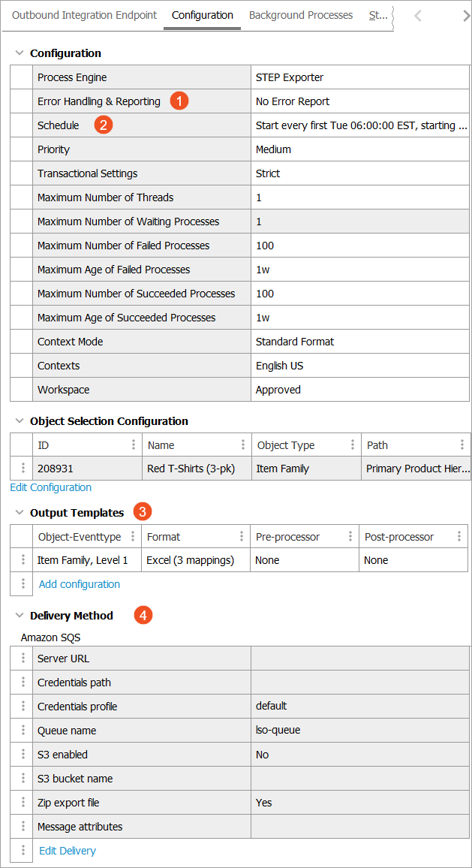This screenshot has width=472, height=868.
Task: Click the column menu dots for ID
Action: point(134,445)
